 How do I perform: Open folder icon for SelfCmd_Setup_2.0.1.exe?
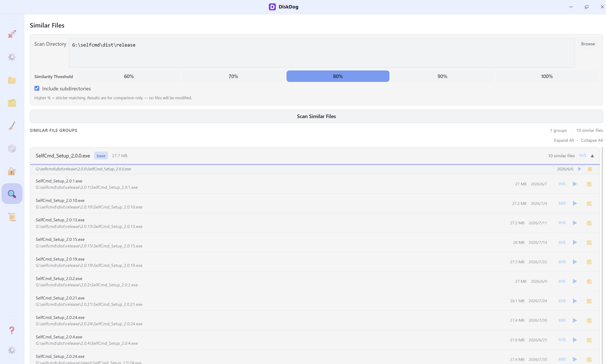(589, 184)
